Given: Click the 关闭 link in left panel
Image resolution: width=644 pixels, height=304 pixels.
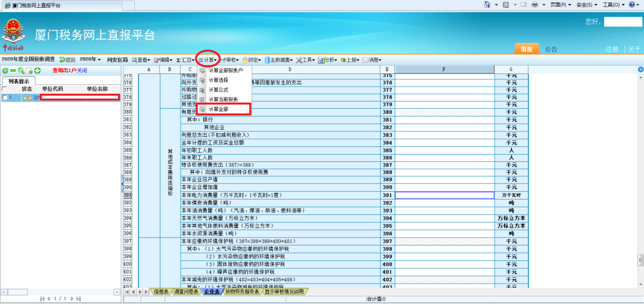Looking at the screenshot, I should click(82, 70).
